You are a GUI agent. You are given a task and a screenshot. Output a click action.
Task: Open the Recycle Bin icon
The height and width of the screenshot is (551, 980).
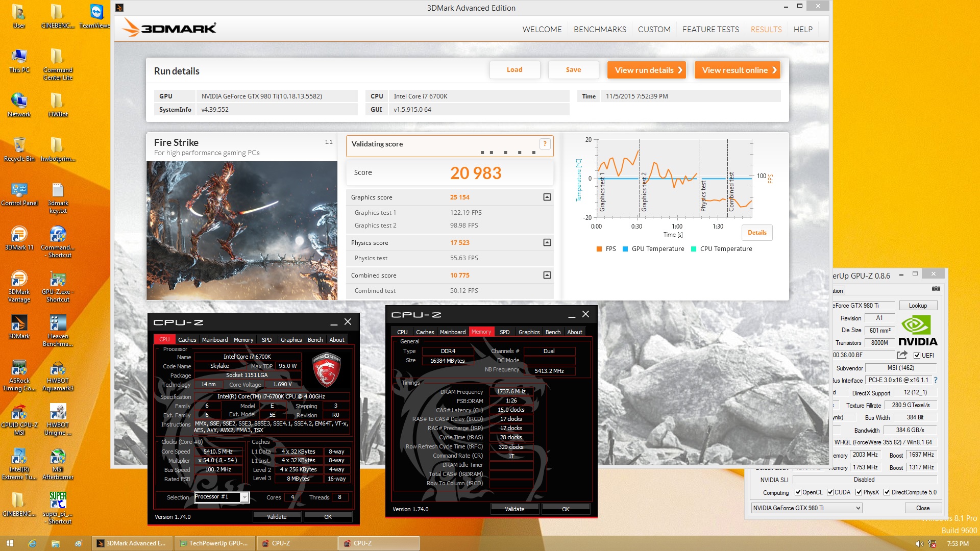pyautogui.click(x=19, y=149)
